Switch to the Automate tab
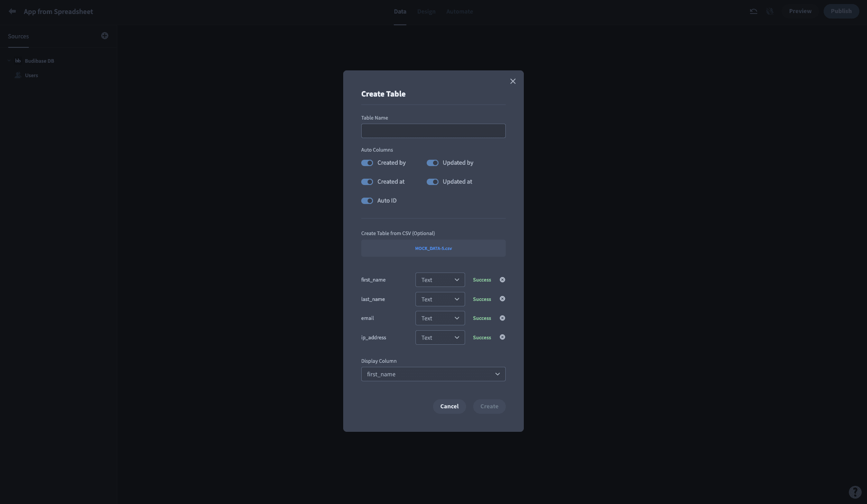 (x=459, y=11)
